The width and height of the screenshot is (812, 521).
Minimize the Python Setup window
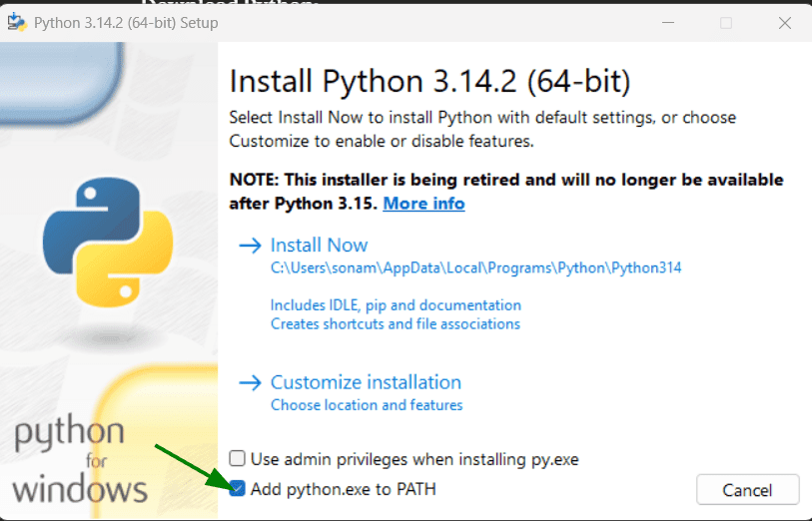[671, 22]
